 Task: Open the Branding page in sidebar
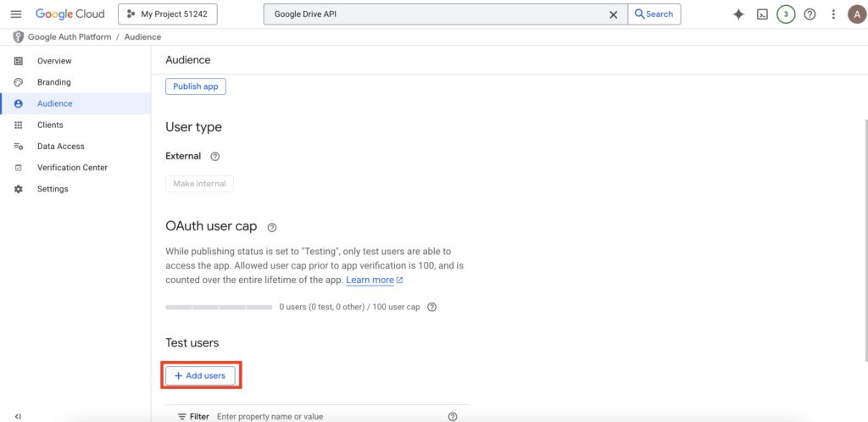click(53, 82)
